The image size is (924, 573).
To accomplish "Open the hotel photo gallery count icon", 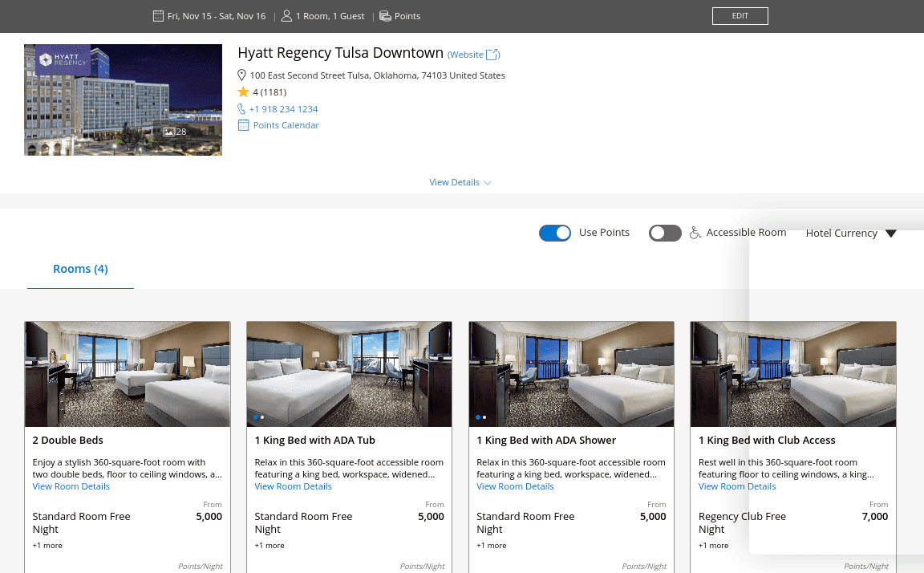I will click(175, 132).
